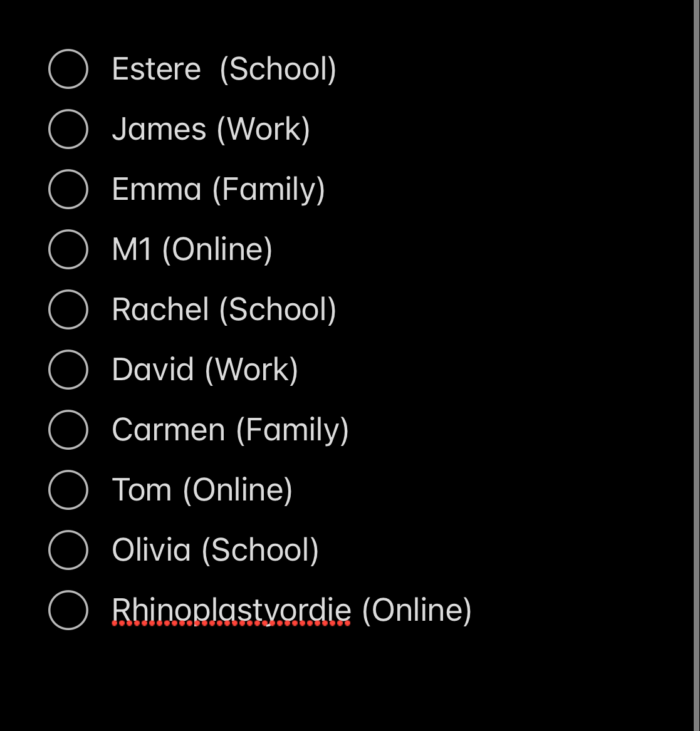Image resolution: width=700 pixels, height=731 pixels.
Task: Place cursor in Carmen (Family) line
Action: pos(231,430)
